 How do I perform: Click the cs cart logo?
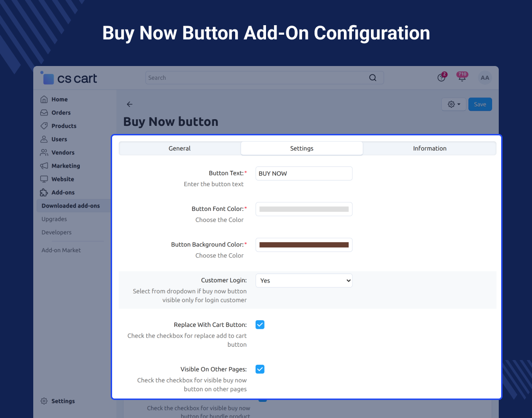[x=69, y=78]
